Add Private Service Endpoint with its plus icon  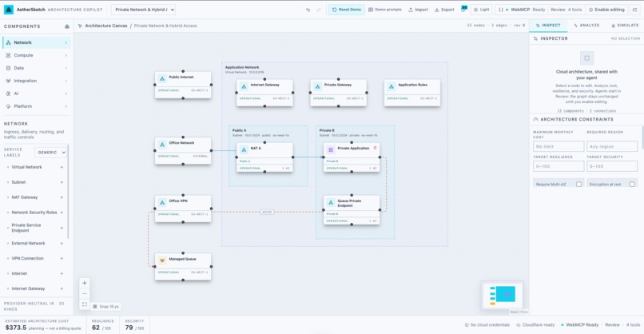tap(62, 228)
